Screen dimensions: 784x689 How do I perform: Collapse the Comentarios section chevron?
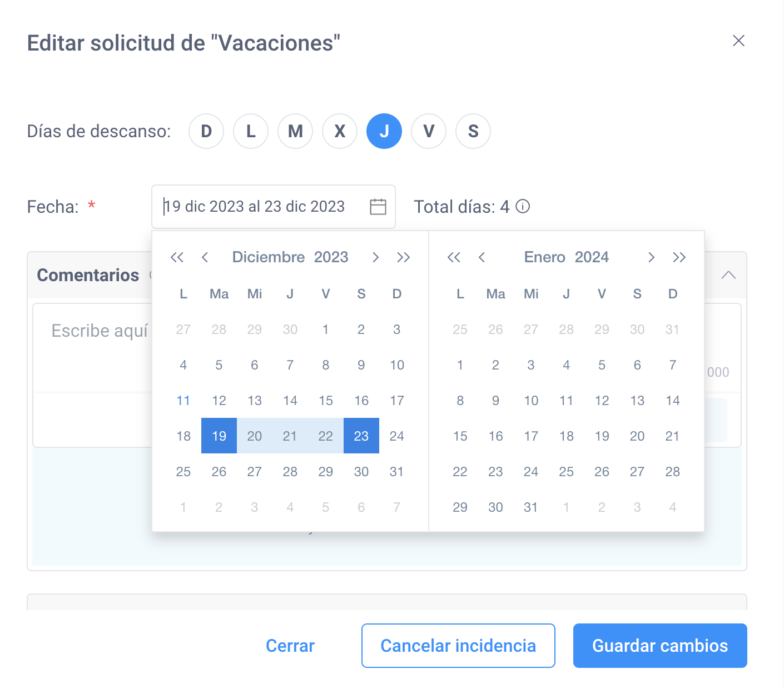click(728, 275)
